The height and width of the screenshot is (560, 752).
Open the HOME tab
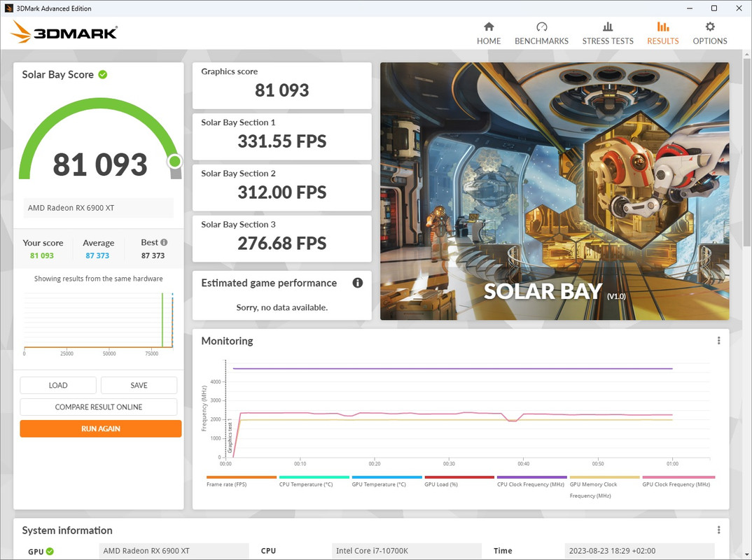(x=489, y=34)
